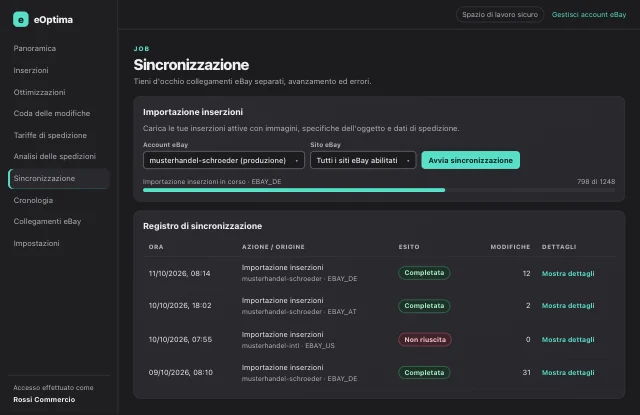Click the modifiche value 12
The width and height of the screenshot is (640, 415).
pyautogui.click(x=527, y=273)
